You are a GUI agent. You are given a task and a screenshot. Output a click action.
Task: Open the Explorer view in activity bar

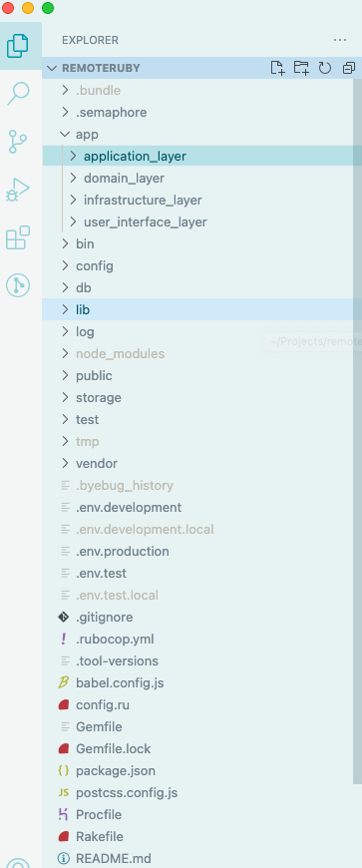[18, 46]
